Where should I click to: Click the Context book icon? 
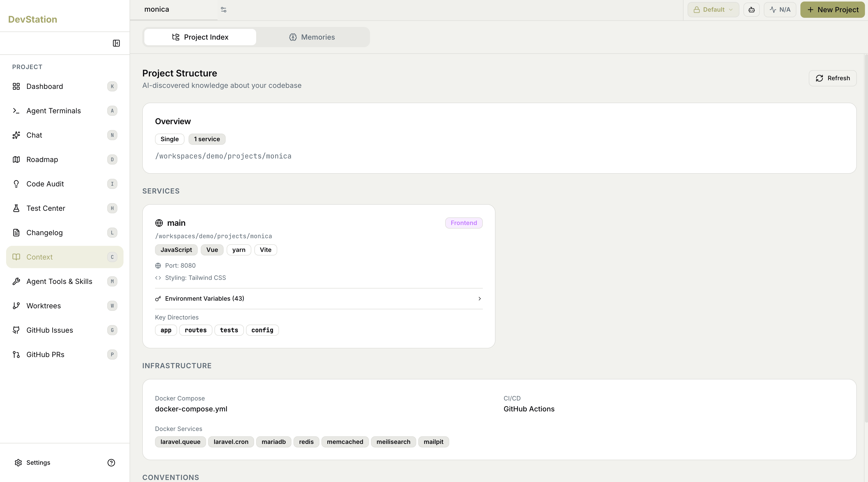pos(16,257)
